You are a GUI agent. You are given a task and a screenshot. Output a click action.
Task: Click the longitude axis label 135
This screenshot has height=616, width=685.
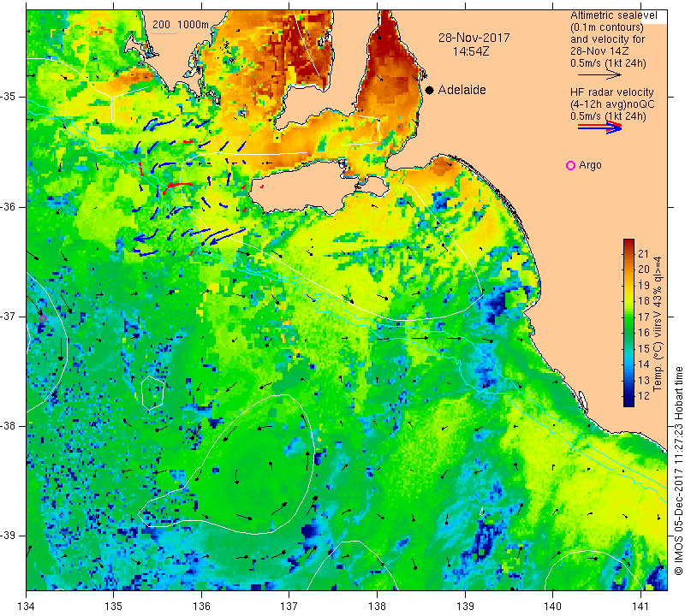click(x=114, y=607)
